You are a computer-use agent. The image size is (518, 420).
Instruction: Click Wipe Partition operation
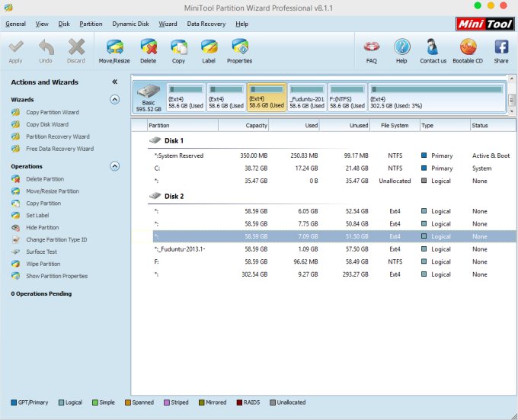(x=43, y=264)
